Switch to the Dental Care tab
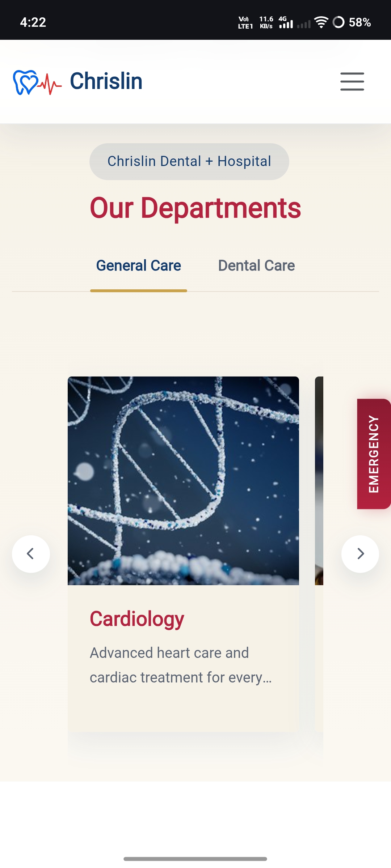The width and height of the screenshot is (391, 868). [256, 265]
